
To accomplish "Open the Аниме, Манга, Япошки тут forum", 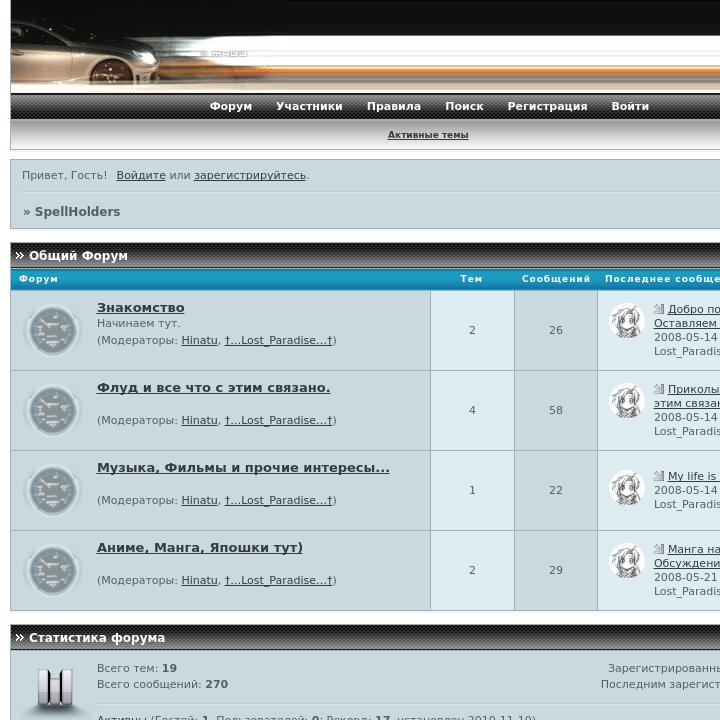I will coord(200,547).
